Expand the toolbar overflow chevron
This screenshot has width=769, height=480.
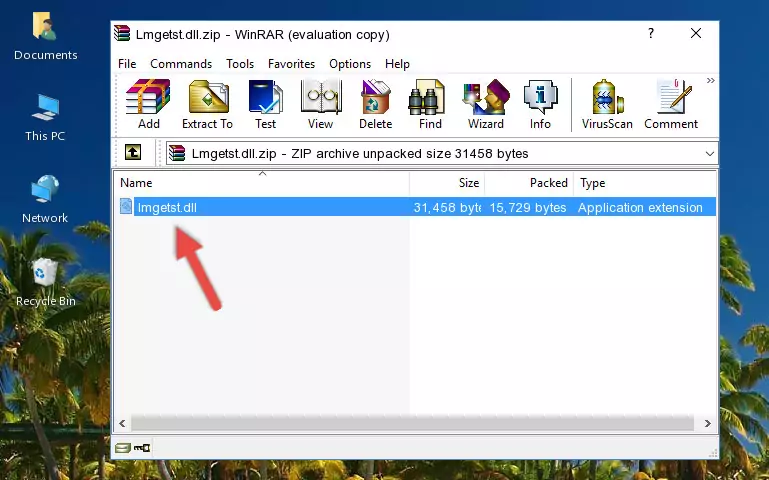point(711,81)
